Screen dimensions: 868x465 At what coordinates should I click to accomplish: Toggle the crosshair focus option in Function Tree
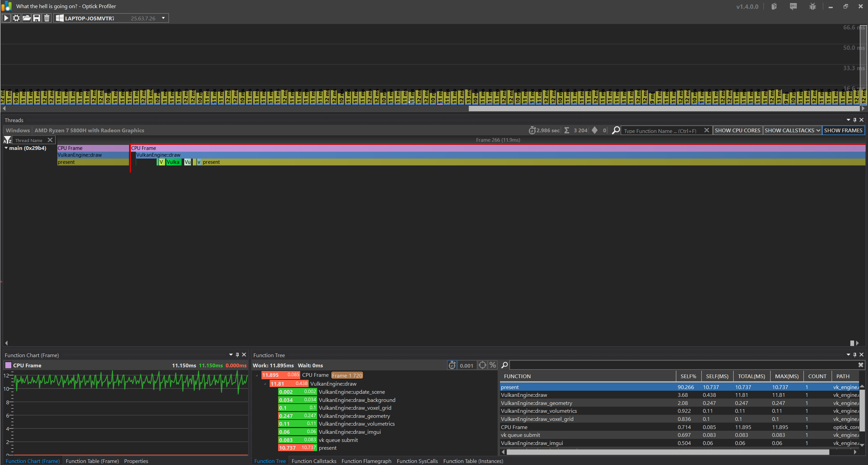(x=482, y=365)
